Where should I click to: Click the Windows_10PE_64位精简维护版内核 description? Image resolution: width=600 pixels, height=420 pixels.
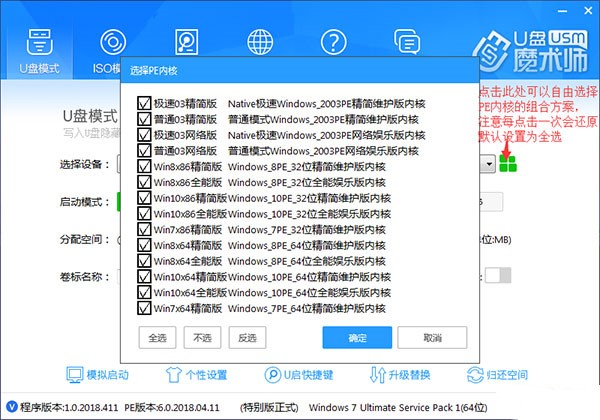309,277
